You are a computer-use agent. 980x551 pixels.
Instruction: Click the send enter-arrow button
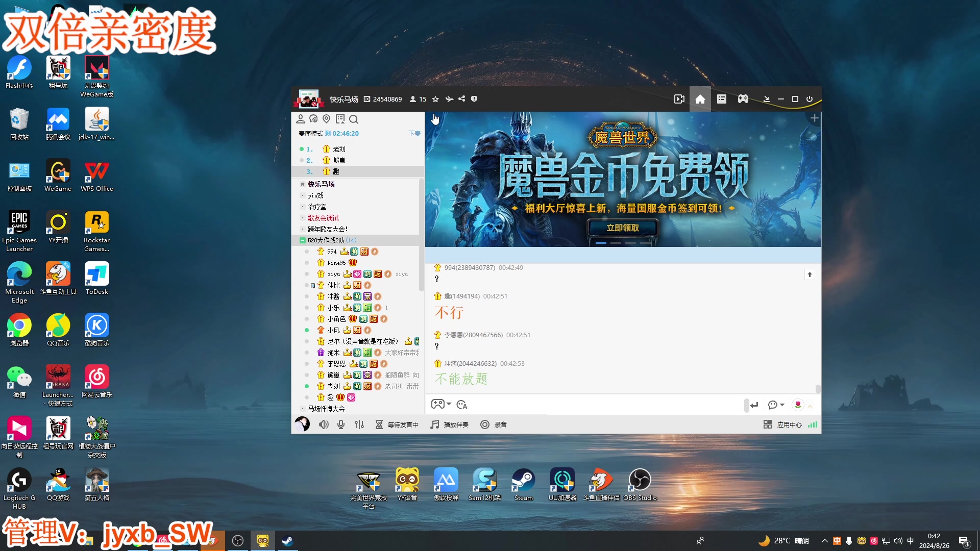(x=754, y=405)
